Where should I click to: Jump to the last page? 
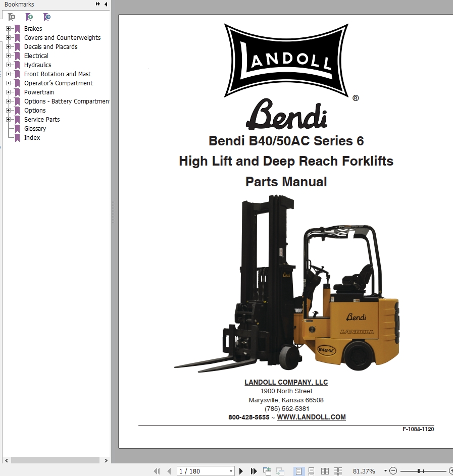tap(254, 471)
